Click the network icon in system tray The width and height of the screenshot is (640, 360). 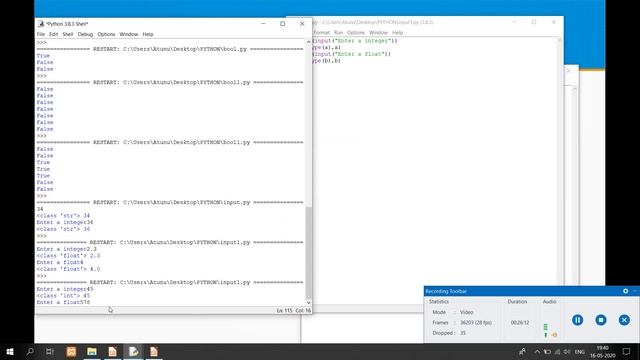[x=558, y=351]
